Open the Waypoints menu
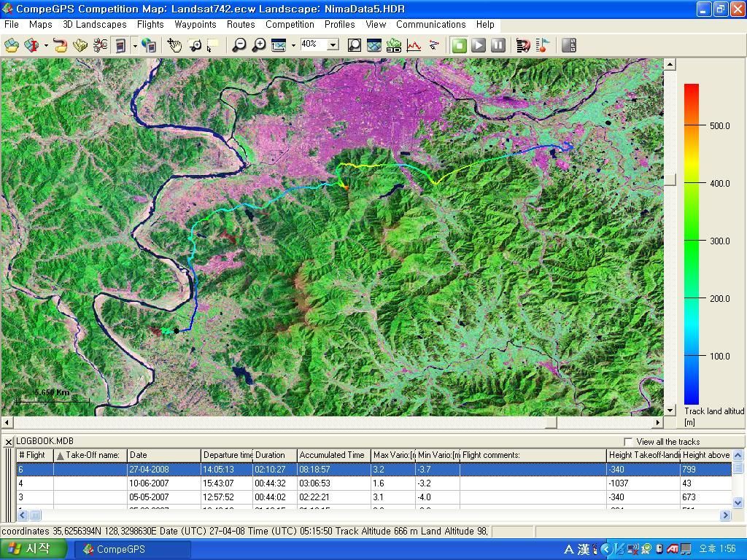This screenshot has width=747, height=560. point(196,24)
